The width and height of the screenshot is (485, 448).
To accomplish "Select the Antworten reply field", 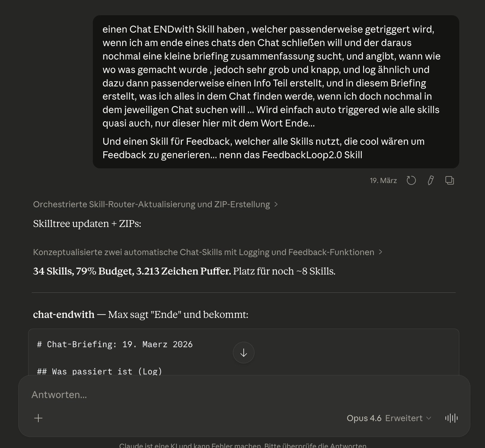I will [120, 394].
